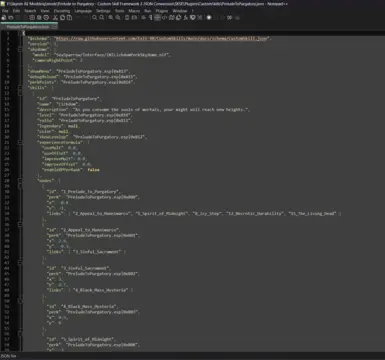Close the PreludeToPurgatory.json tab

54,27
